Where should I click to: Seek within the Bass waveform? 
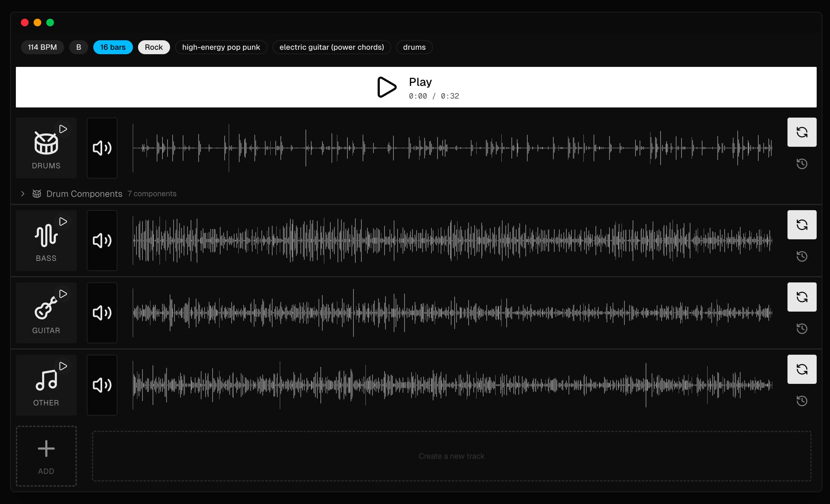[452, 241]
